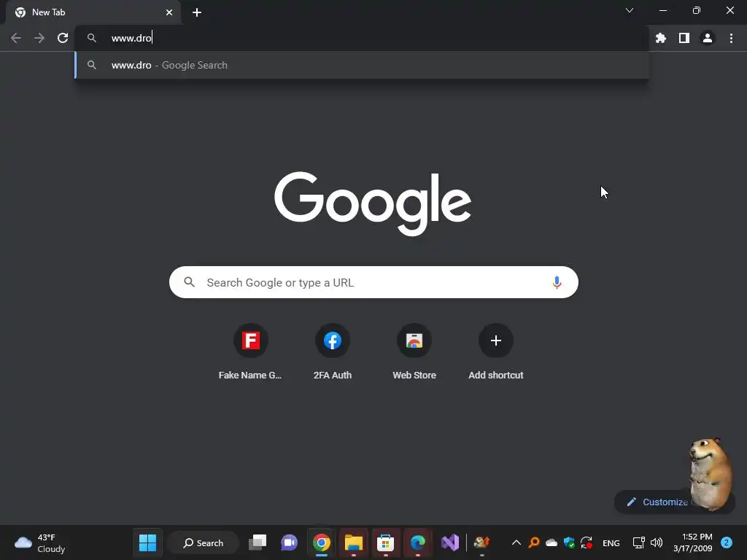This screenshot has height=560, width=747.
Task: Open Microsoft Edge from taskbar
Action: pos(418,542)
